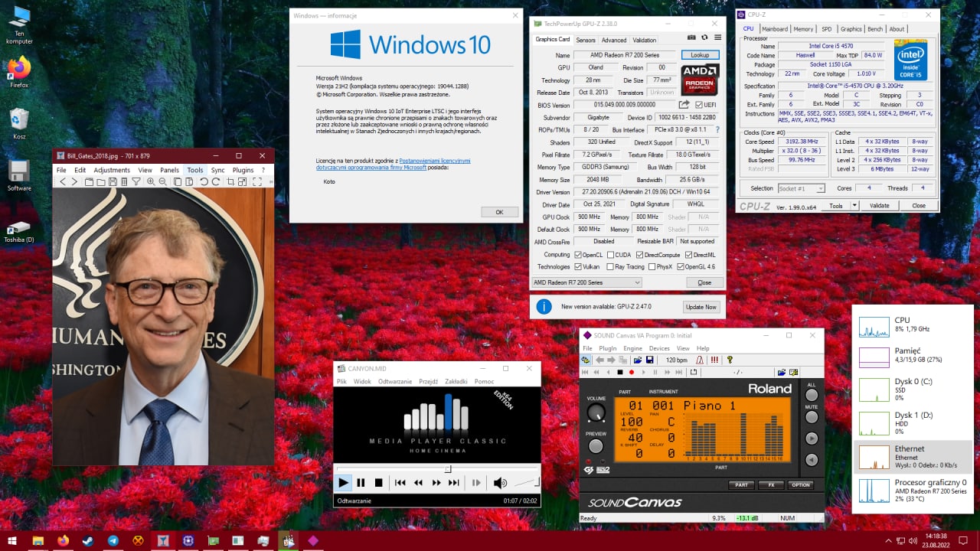The height and width of the screenshot is (551, 980).
Task: Click the Validate button in CPU-Z
Action: [880, 206]
